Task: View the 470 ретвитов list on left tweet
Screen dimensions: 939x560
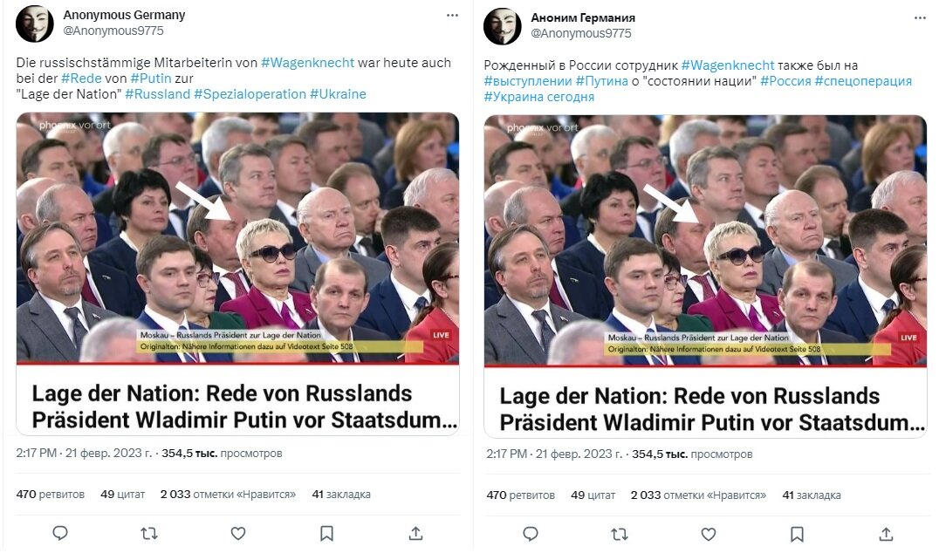Action: [x=51, y=495]
